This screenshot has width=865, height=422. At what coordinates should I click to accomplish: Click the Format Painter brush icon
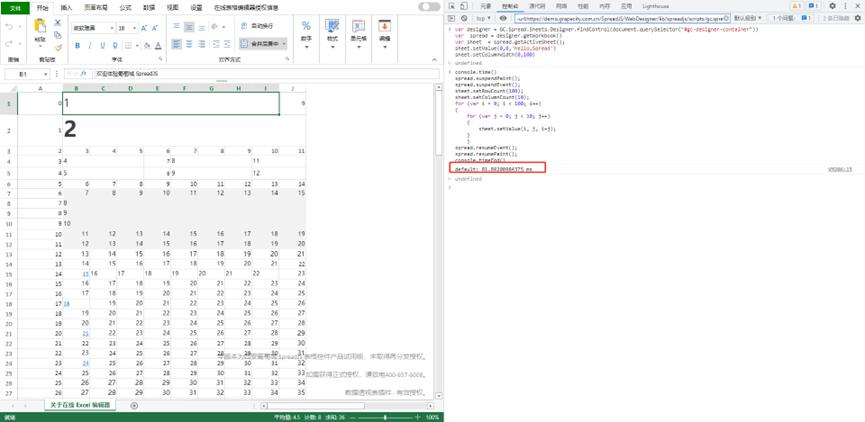click(58, 46)
